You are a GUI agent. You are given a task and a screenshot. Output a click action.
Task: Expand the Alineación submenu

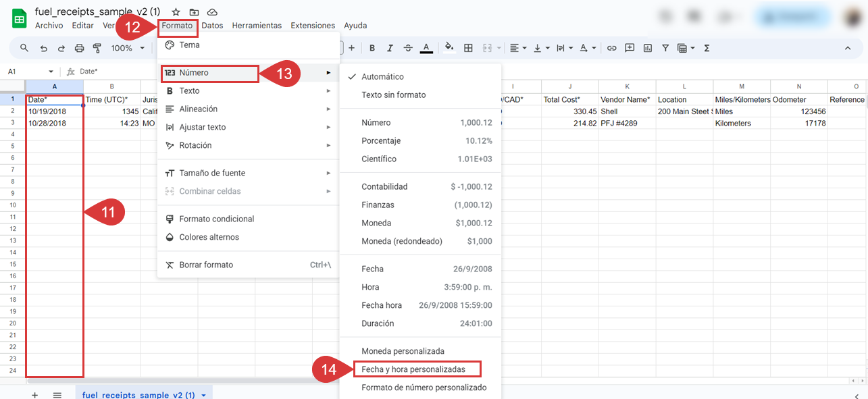(248, 109)
